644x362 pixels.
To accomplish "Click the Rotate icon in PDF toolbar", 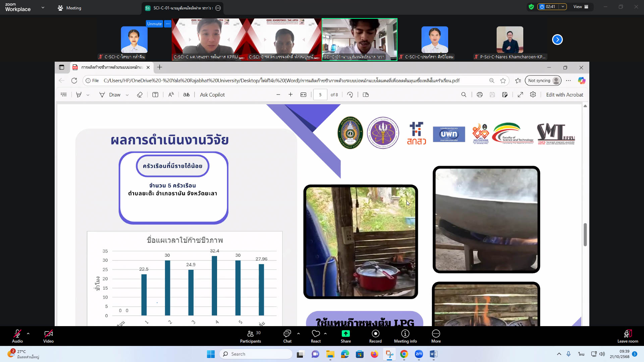I will [x=350, y=95].
